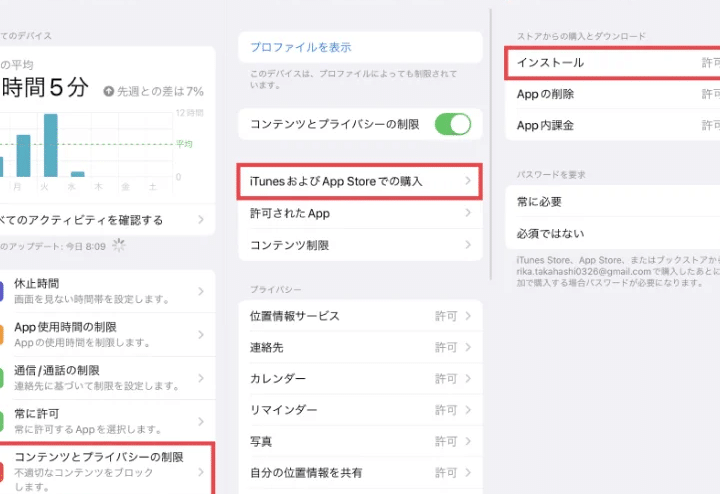Viewport: 720px width, 494px height.
Task: Select 常に必要 password option
Action: point(612,201)
